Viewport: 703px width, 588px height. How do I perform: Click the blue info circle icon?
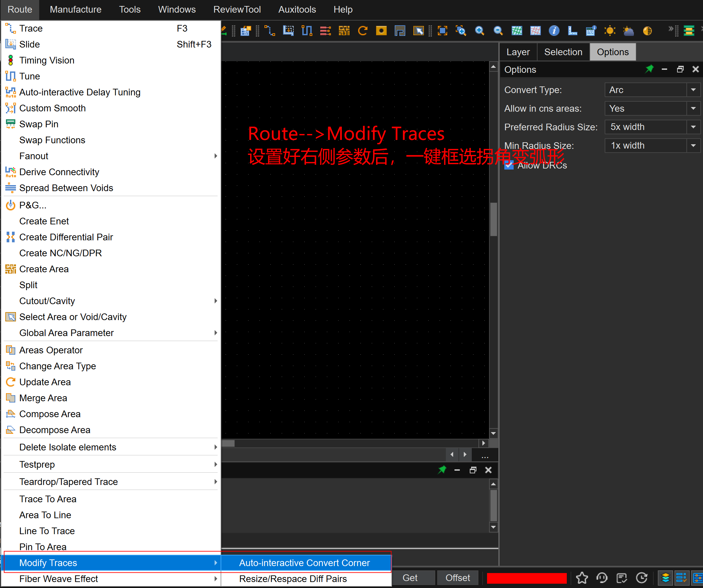554,31
